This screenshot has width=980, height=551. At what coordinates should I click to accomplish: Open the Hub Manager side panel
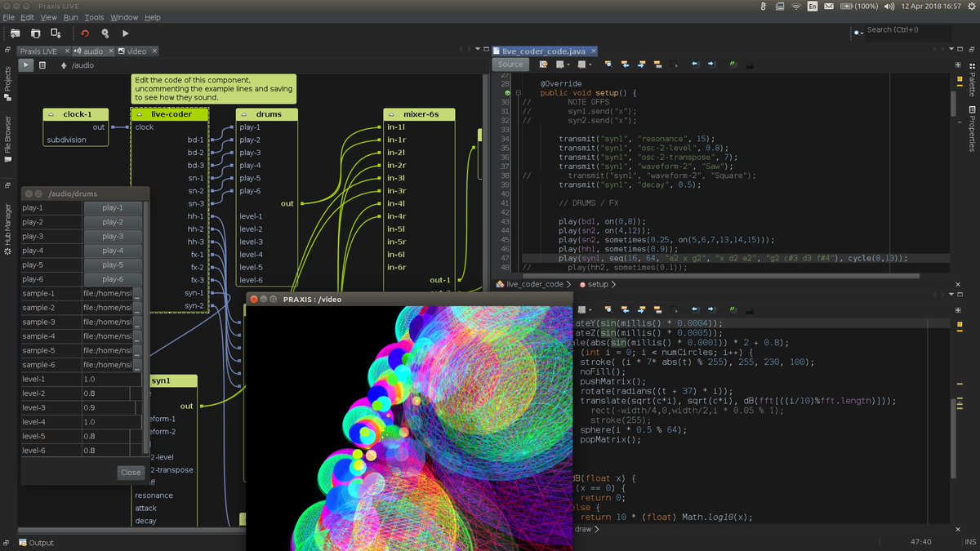coord(7,223)
